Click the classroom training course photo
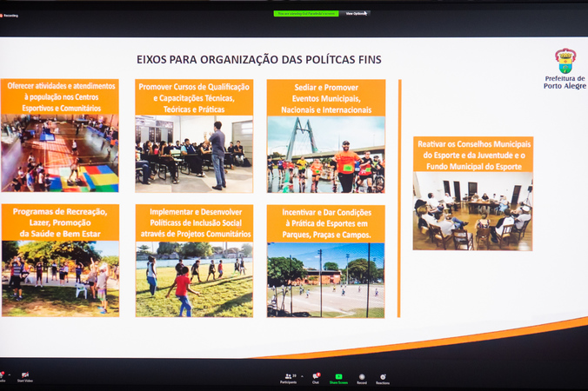This screenshot has height=391, width=588. click(x=194, y=154)
